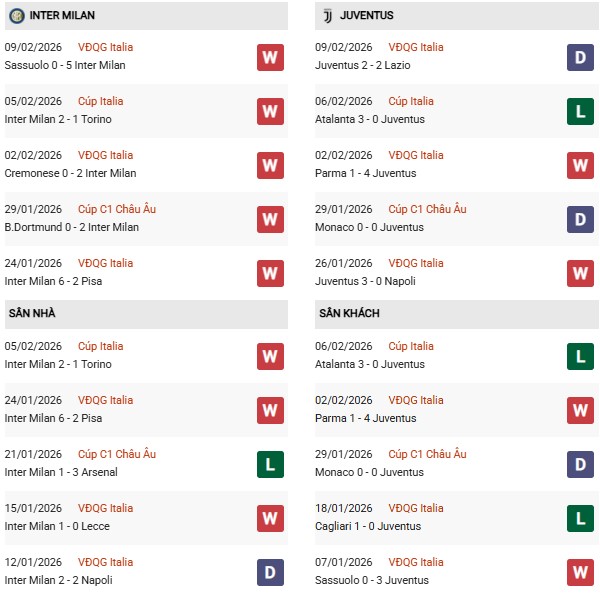The height and width of the screenshot is (594, 600).
Task: Click the Inter Milan club logo
Action: [x=16, y=16]
